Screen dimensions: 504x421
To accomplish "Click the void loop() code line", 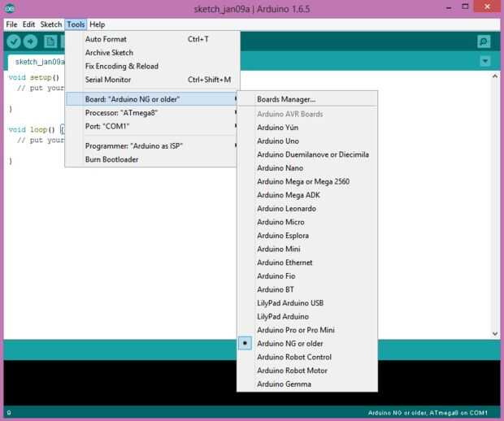I will (x=37, y=129).
